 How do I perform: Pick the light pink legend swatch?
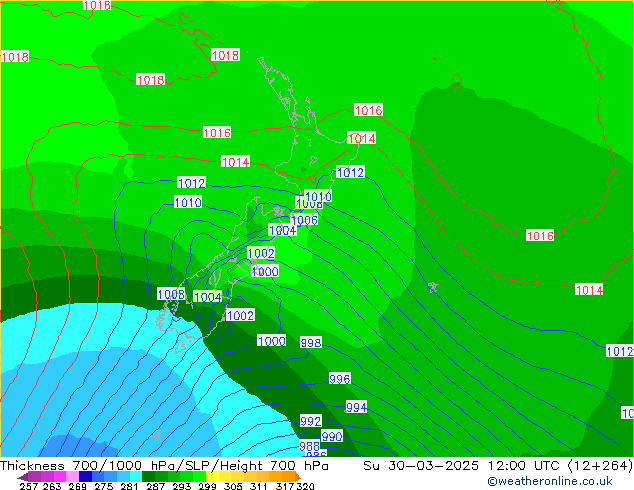point(72,476)
